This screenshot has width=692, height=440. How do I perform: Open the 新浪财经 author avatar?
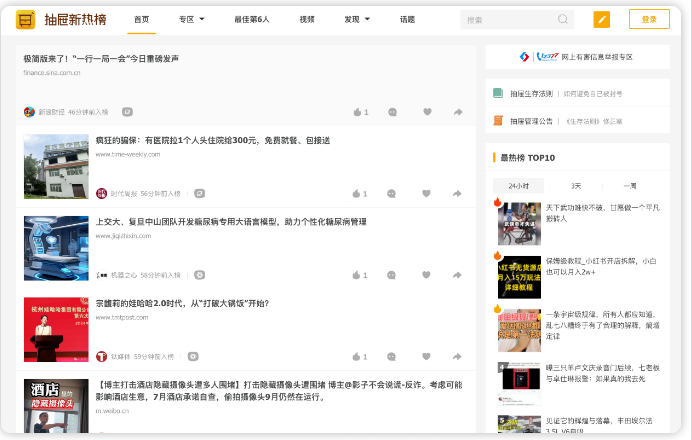[x=29, y=112]
